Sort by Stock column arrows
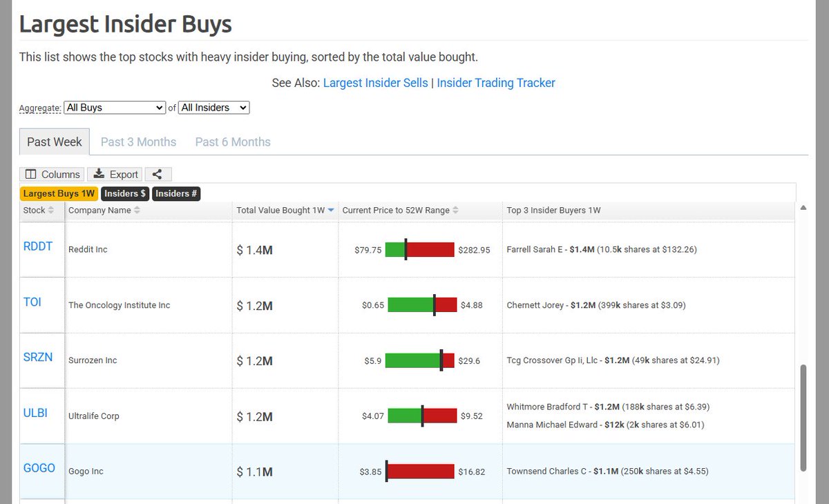The width and height of the screenshot is (829, 504). pos(51,211)
